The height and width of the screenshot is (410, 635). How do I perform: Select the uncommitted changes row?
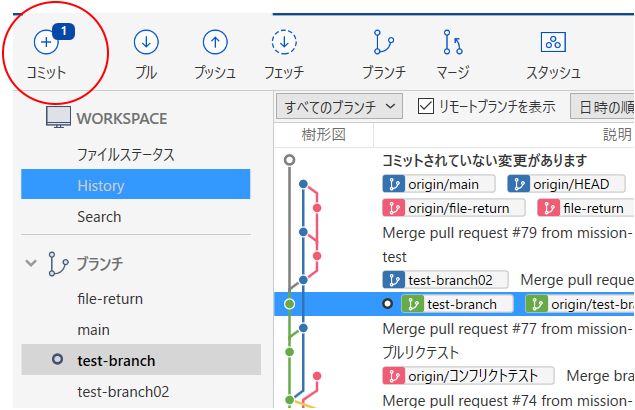(484, 160)
